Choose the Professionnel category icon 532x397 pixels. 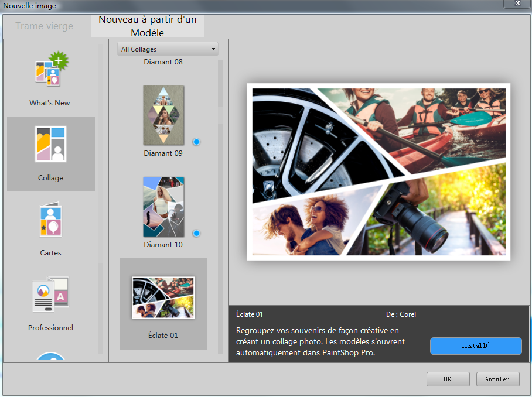pos(50,295)
